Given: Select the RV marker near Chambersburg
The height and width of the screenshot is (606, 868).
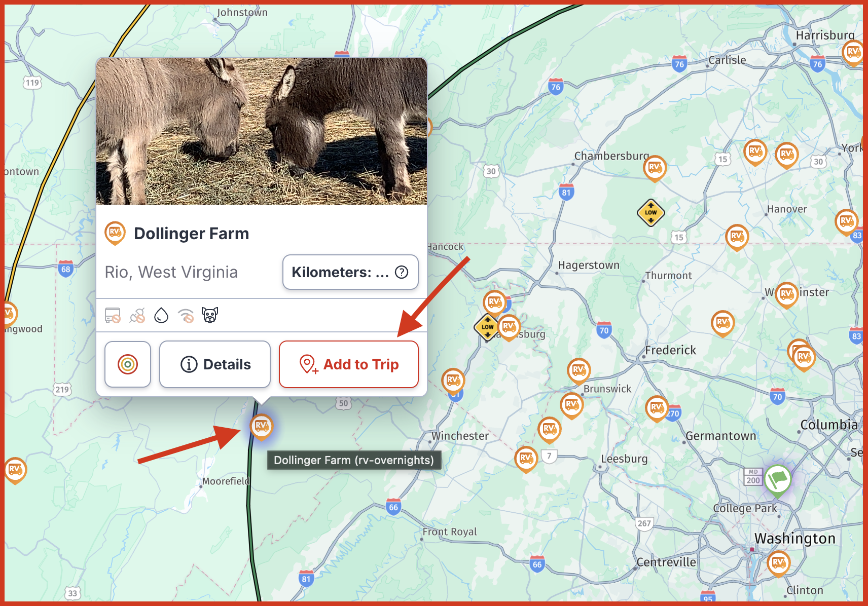Looking at the screenshot, I should point(655,168).
